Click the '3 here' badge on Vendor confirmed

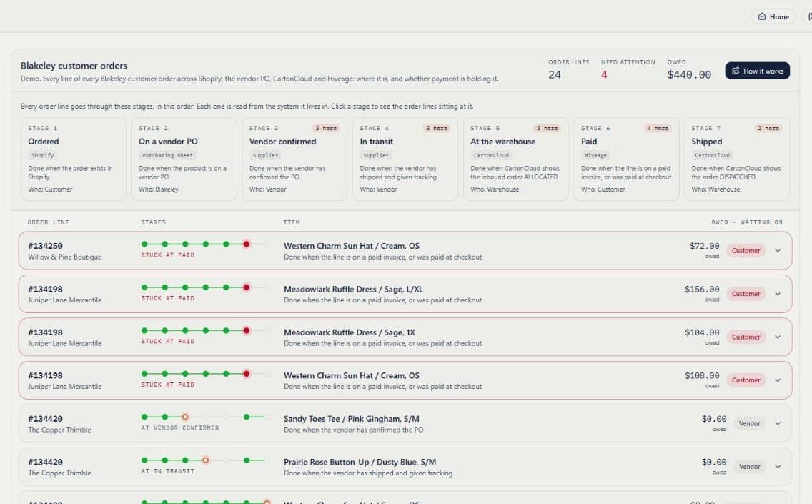pos(326,128)
